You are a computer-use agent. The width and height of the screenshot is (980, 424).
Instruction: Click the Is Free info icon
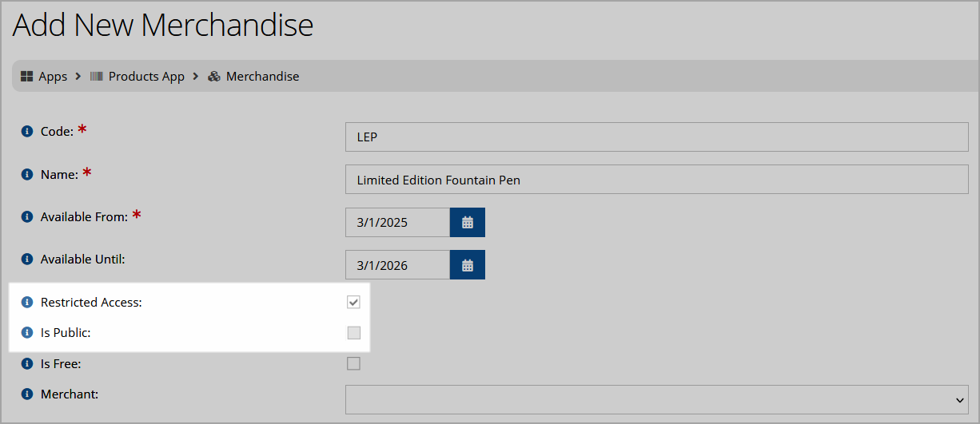tap(27, 364)
